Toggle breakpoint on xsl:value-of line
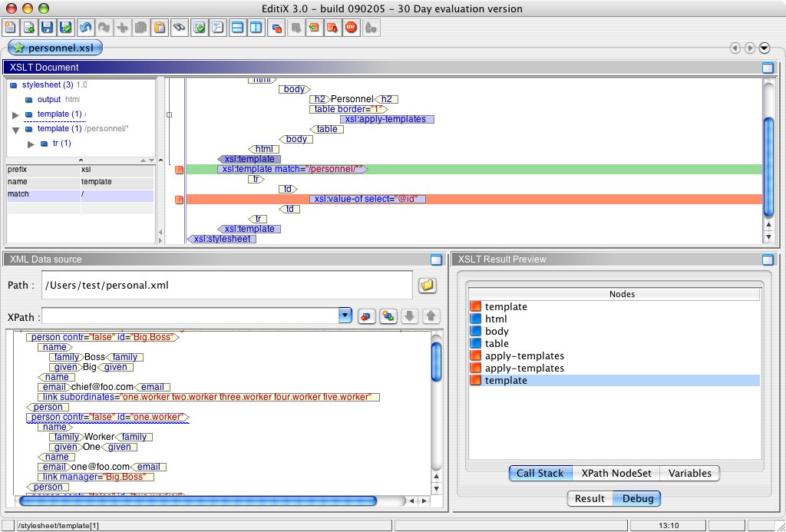 pyautogui.click(x=179, y=200)
